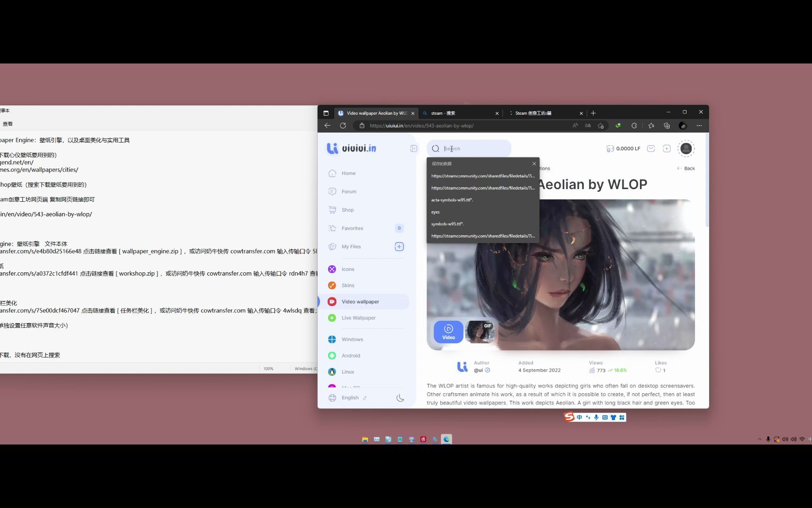Play the wallpaper Video button

[448, 332]
